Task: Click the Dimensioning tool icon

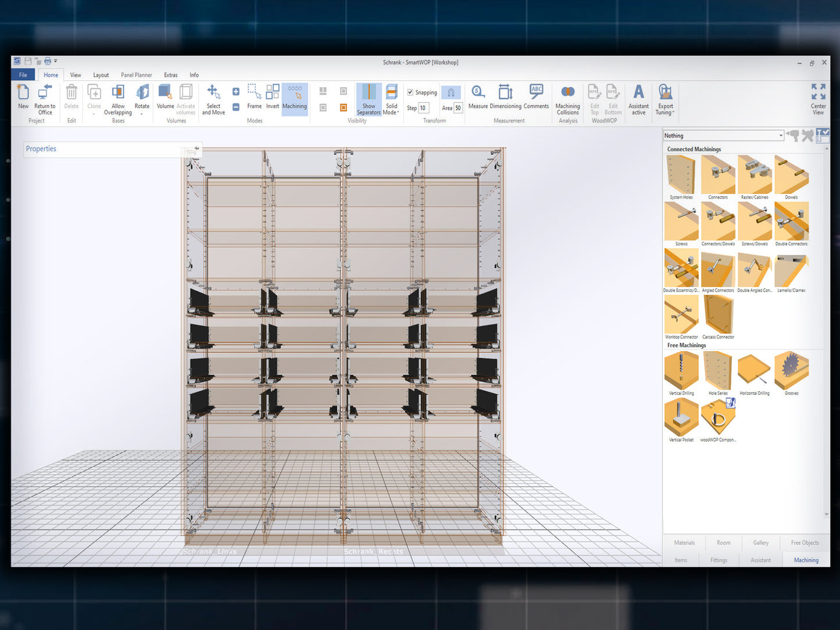Action: point(505,92)
